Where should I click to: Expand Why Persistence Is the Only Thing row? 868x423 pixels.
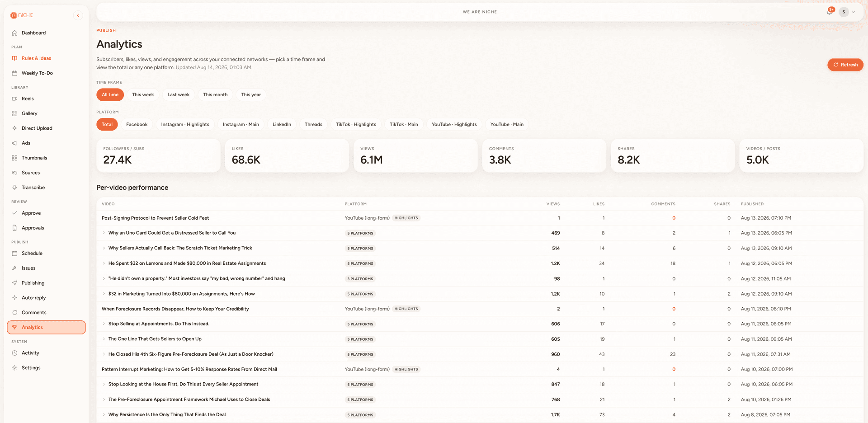click(104, 415)
